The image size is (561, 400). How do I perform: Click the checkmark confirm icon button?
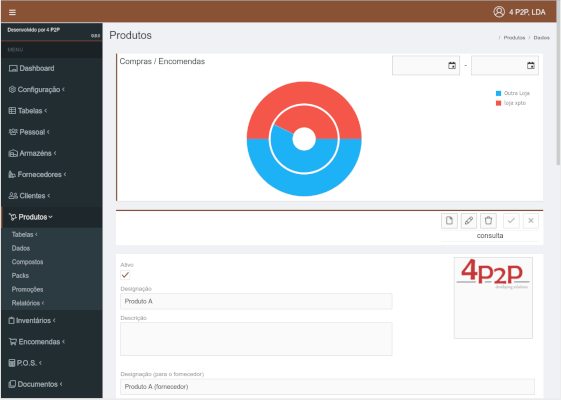(x=511, y=220)
